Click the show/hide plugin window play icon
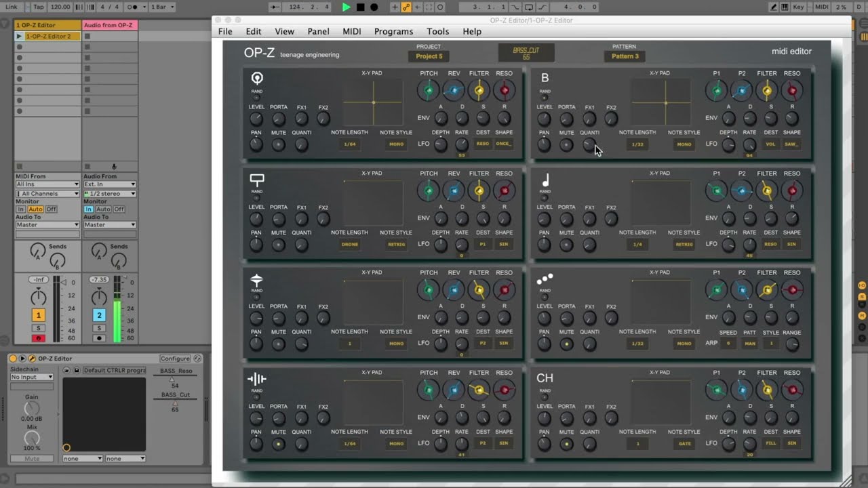The height and width of the screenshot is (488, 868). click(x=22, y=359)
